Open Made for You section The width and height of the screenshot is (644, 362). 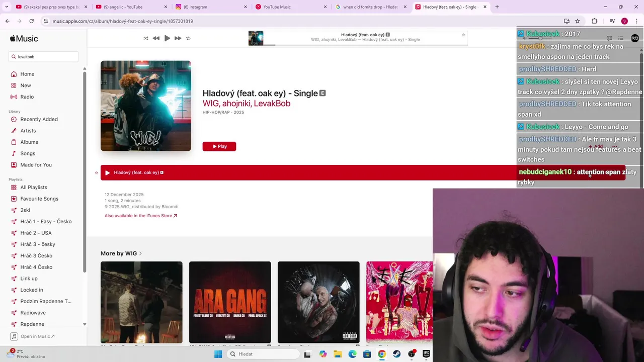(x=36, y=165)
